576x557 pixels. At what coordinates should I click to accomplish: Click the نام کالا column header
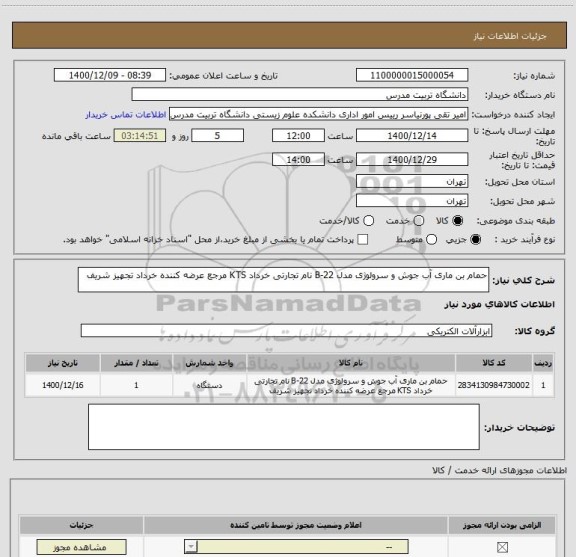click(350, 363)
